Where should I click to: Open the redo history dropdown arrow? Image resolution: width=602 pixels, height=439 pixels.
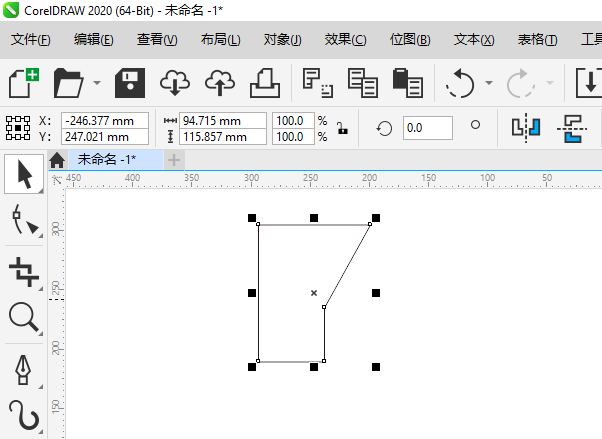click(550, 83)
